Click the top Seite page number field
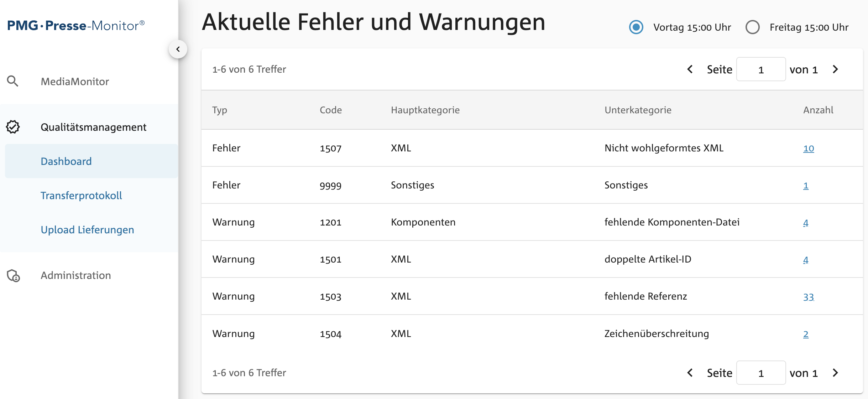Viewport: 868px width, 399px height. [x=761, y=69]
